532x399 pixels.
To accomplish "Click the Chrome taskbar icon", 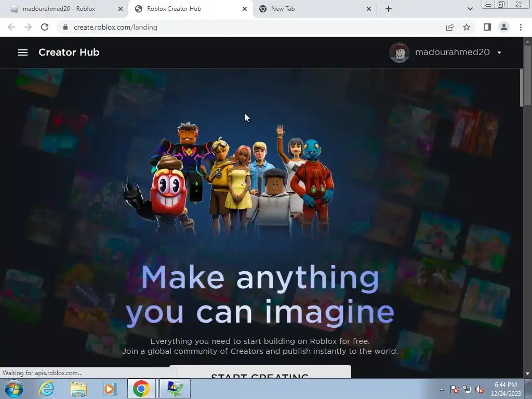I will click(x=141, y=389).
